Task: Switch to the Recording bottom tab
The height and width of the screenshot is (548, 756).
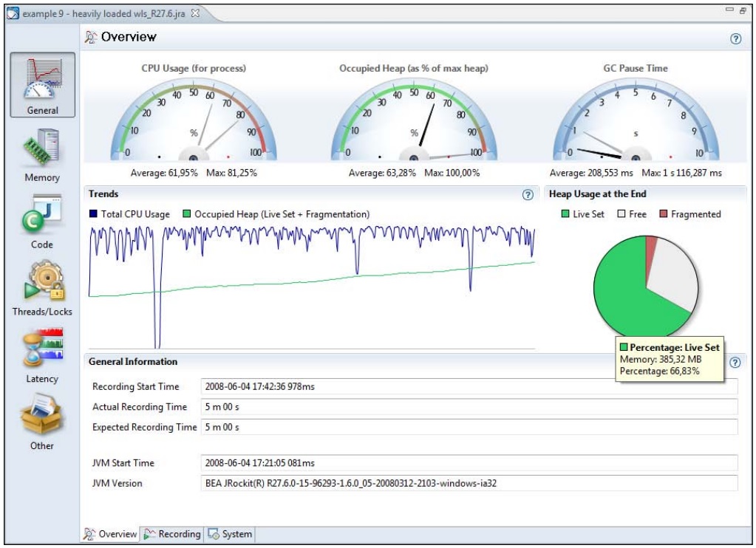Action: pos(173,533)
